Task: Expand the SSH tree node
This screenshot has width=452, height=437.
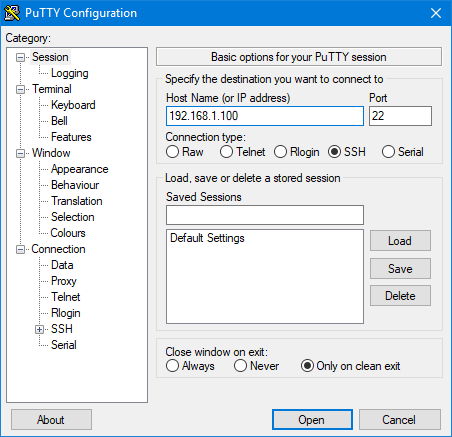Action: coord(40,330)
